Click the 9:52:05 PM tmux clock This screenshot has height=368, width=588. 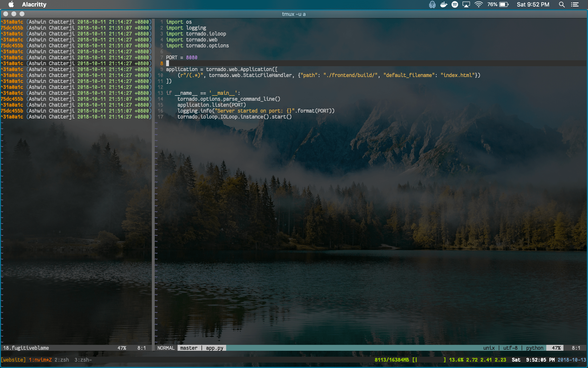(x=540, y=360)
